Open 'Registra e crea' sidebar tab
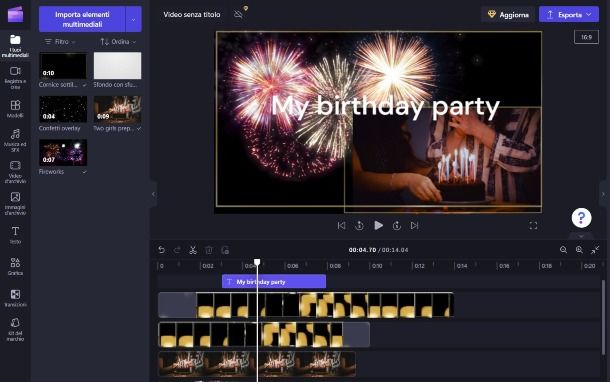The width and height of the screenshot is (610, 382). 15,77
